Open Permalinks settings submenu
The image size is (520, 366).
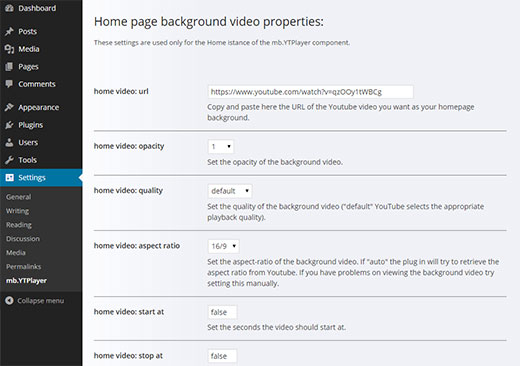click(23, 267)
